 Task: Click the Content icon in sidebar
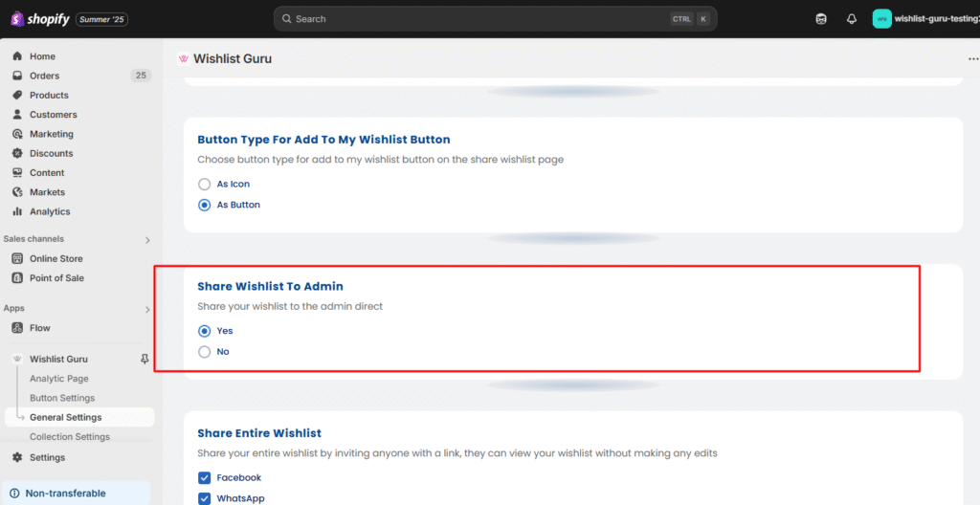pyautogui.click(x=17, y=172)
